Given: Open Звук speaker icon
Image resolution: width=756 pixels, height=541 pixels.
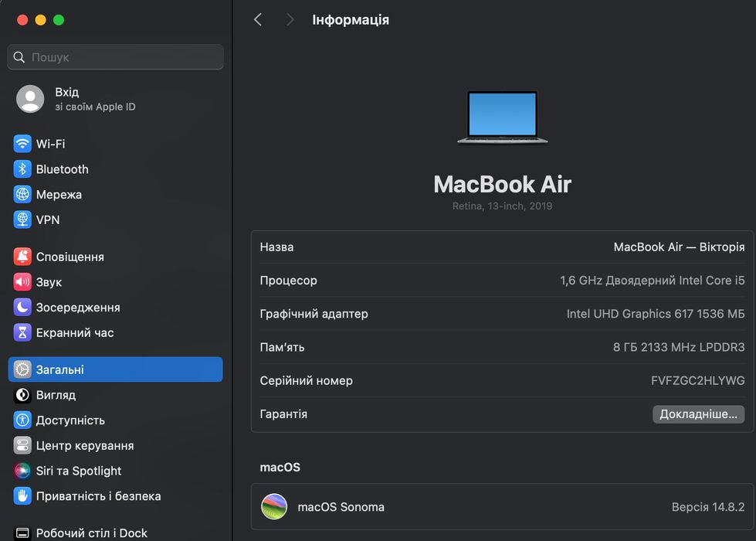Looking at the screenshot, I should tap(22, 282).
